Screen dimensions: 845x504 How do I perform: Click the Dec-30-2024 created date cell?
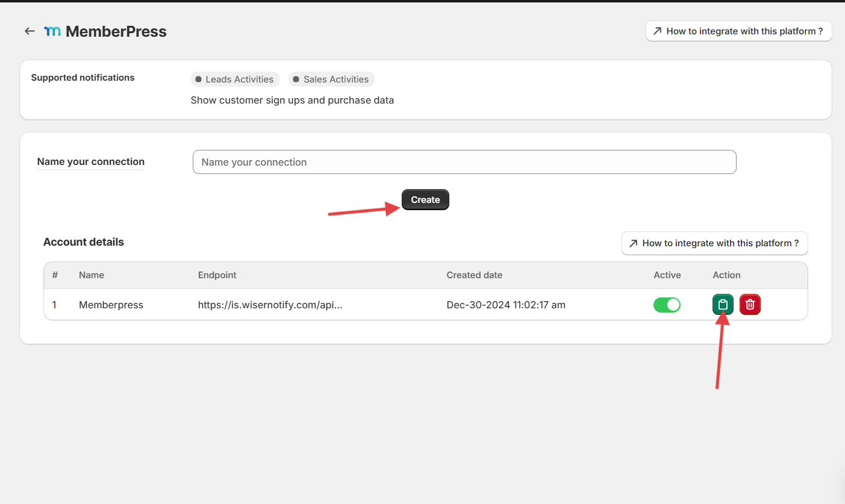(505, 305)
